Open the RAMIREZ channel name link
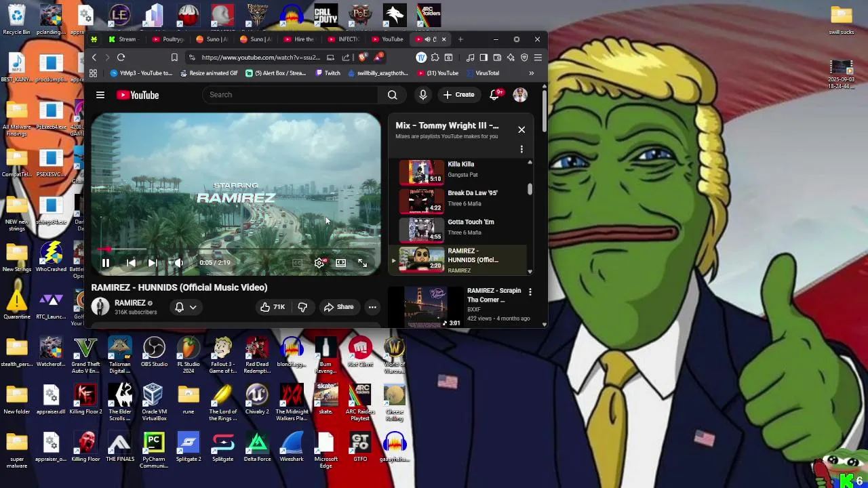Viewport: 868px width, 488px height. point(130,303)
